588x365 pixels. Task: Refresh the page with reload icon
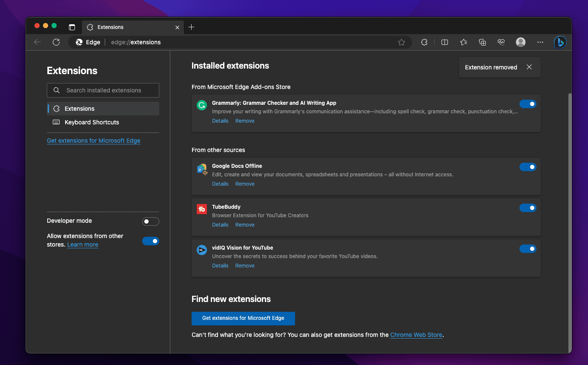pos(56,42)
